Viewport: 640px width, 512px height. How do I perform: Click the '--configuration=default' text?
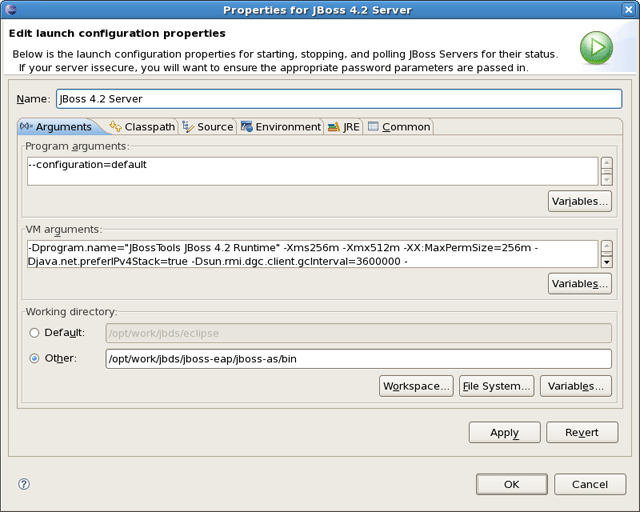pos(87,165)
